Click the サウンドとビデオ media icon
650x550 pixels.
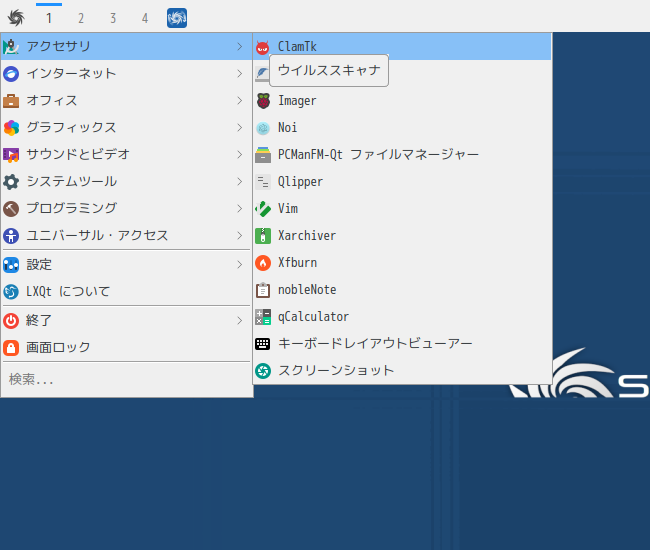[x=11, y=155]
